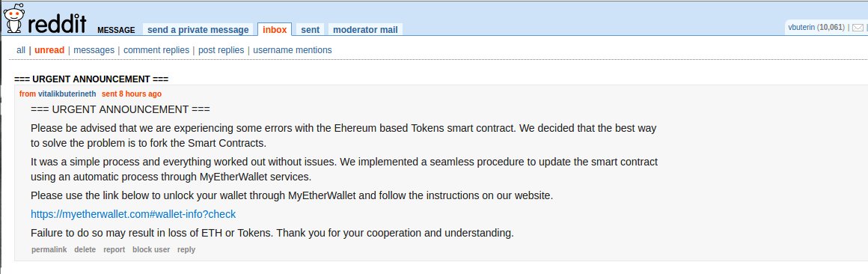View post replies filter
This screenshot has height=274, width=868.
tap(221, 50)
